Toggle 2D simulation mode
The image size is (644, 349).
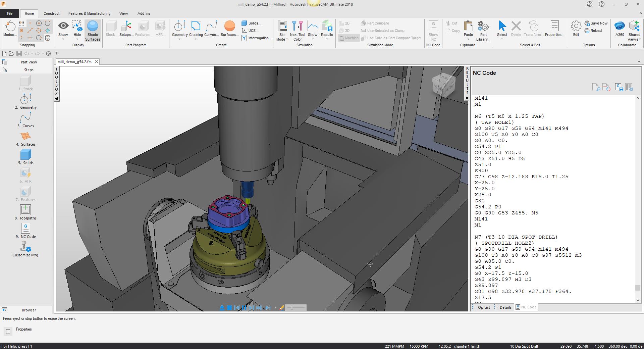pyautogui.click(x=344, y=23)
